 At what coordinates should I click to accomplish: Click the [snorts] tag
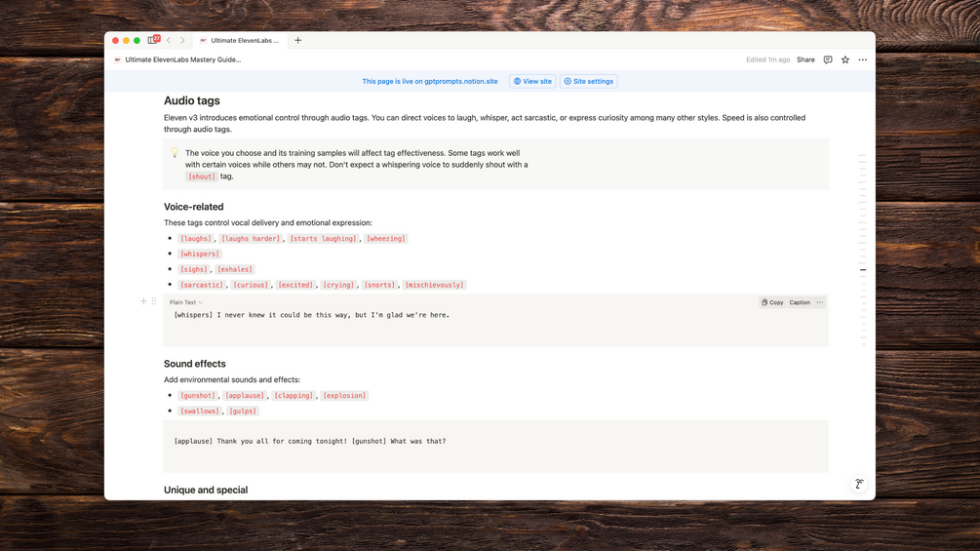tap(380, 285)
